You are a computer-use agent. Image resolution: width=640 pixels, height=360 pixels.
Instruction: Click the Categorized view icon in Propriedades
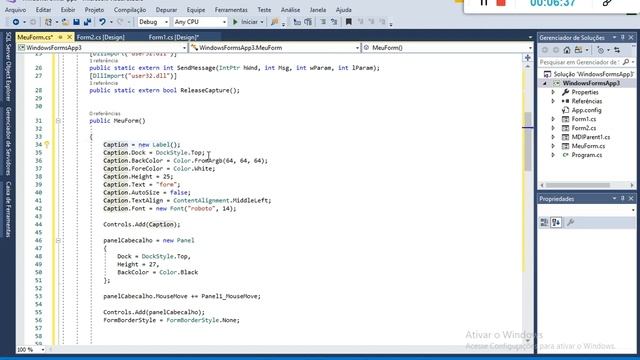[544, 222]
